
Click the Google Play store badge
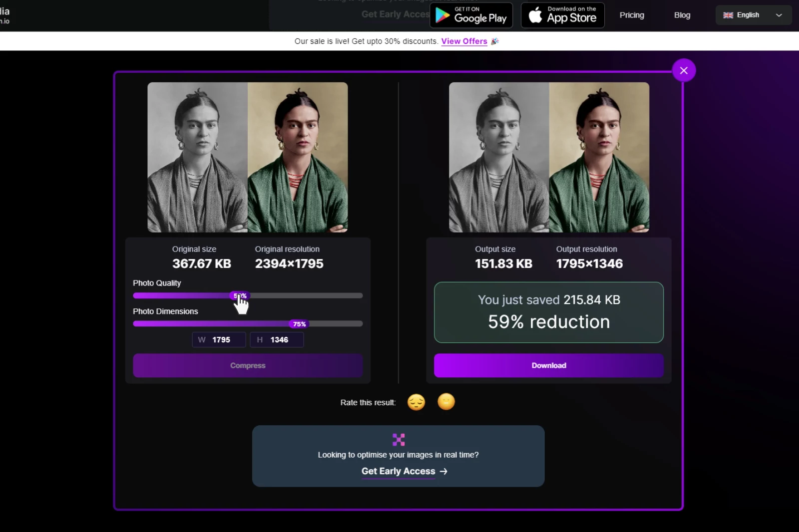pyautogui.click(x=470, y=15)
